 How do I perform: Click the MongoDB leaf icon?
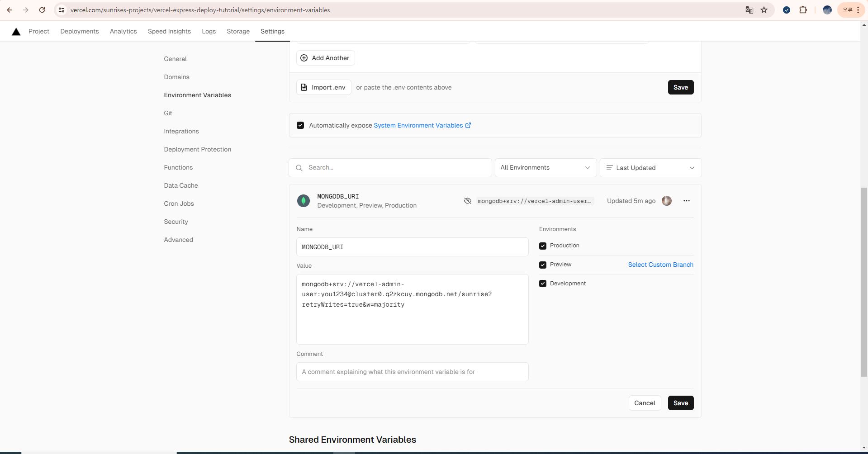(x=304, y=201)
